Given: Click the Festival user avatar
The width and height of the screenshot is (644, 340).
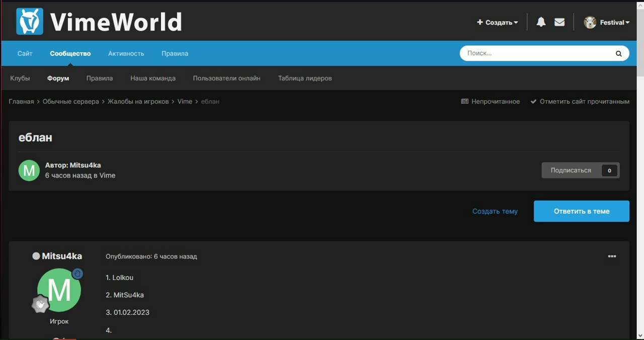Looking at the screenshot, I should click(x=590, y=22).
